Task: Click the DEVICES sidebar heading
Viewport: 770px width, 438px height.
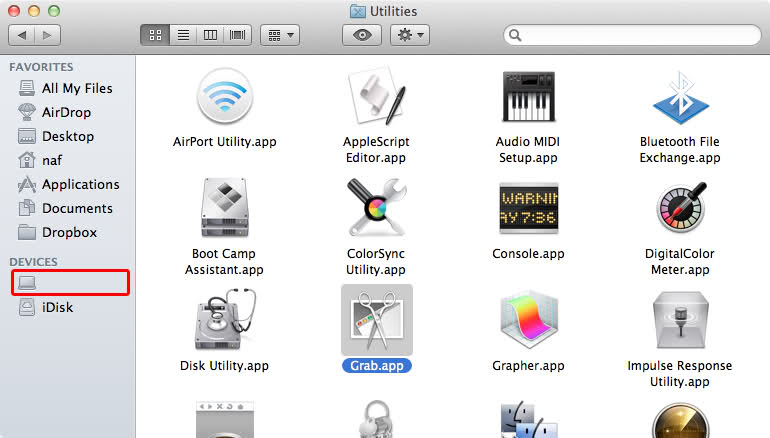Action: pos(33,262)
